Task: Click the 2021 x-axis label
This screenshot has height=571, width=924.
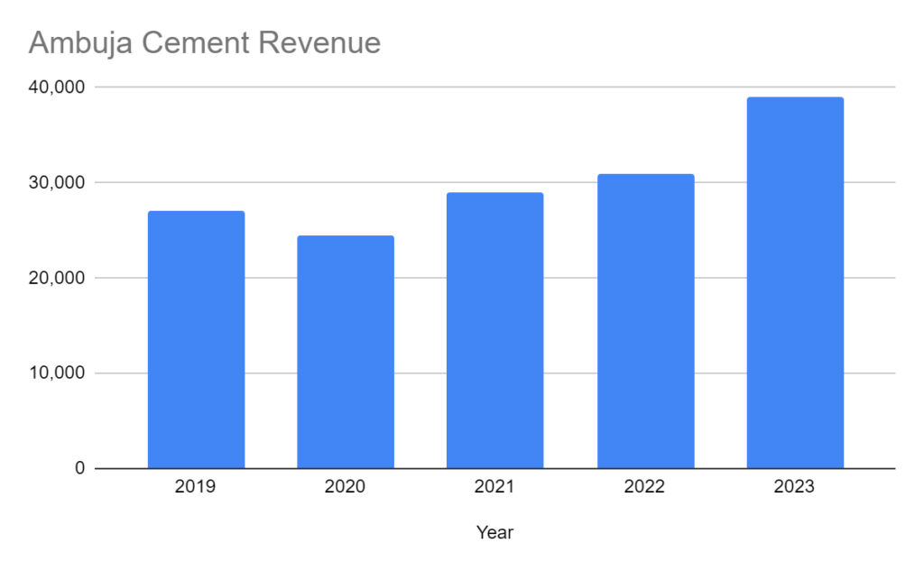Action: click(494, 487)
